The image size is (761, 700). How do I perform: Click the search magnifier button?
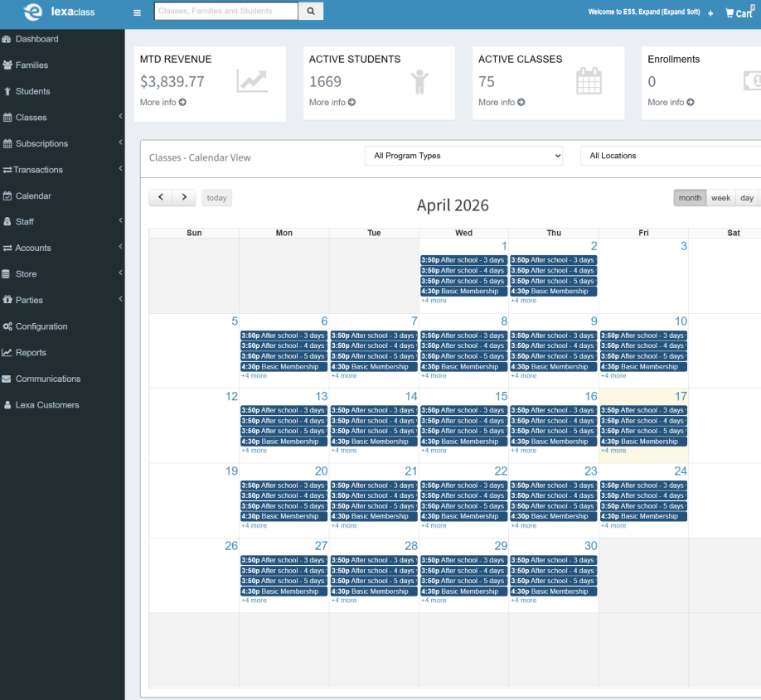pos(311,11)
